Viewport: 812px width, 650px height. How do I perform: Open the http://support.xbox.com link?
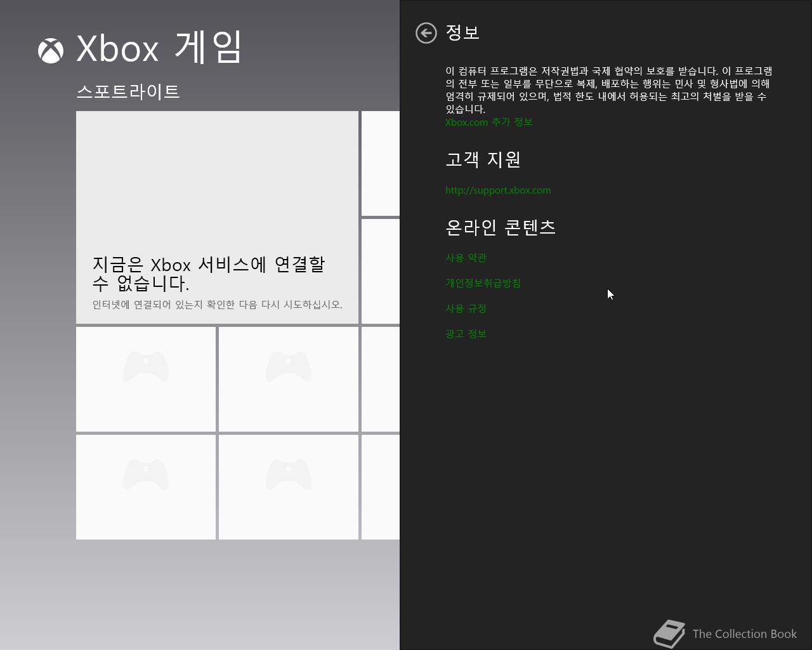(x=498, y=190)
